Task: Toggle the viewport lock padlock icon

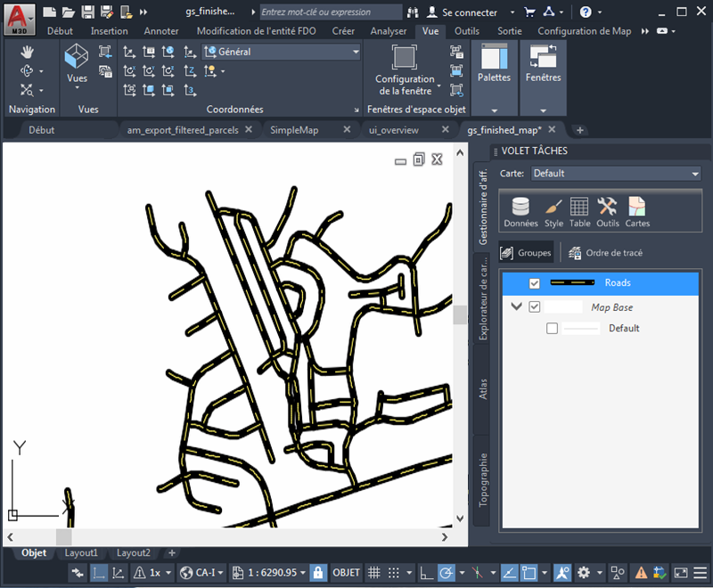Action: [x=318, y=573]
